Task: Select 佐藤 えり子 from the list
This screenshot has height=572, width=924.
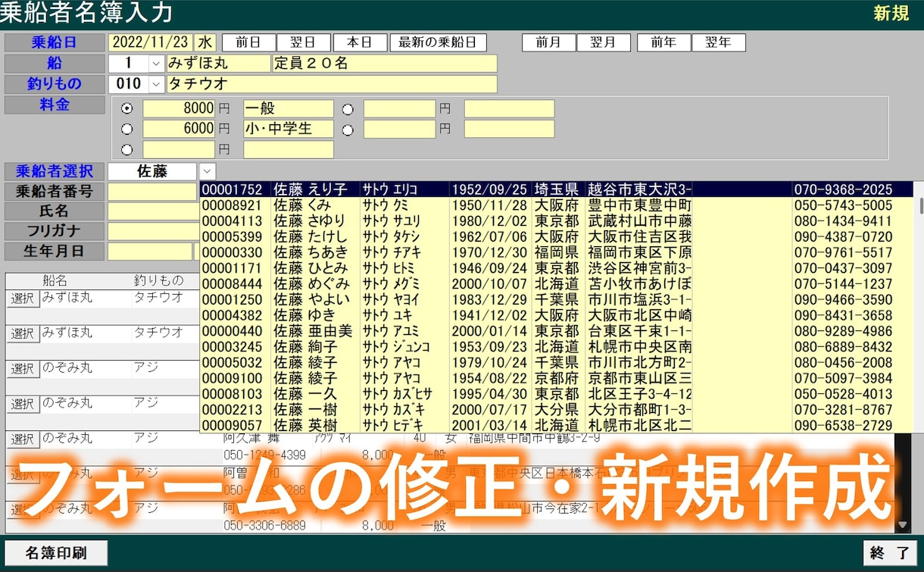Action: (x=557, y=189)
